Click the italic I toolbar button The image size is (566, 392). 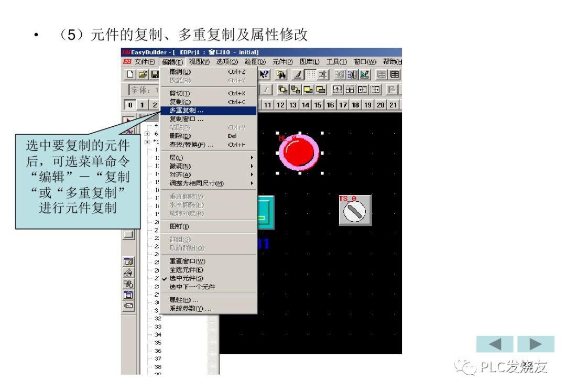(266, 90)
